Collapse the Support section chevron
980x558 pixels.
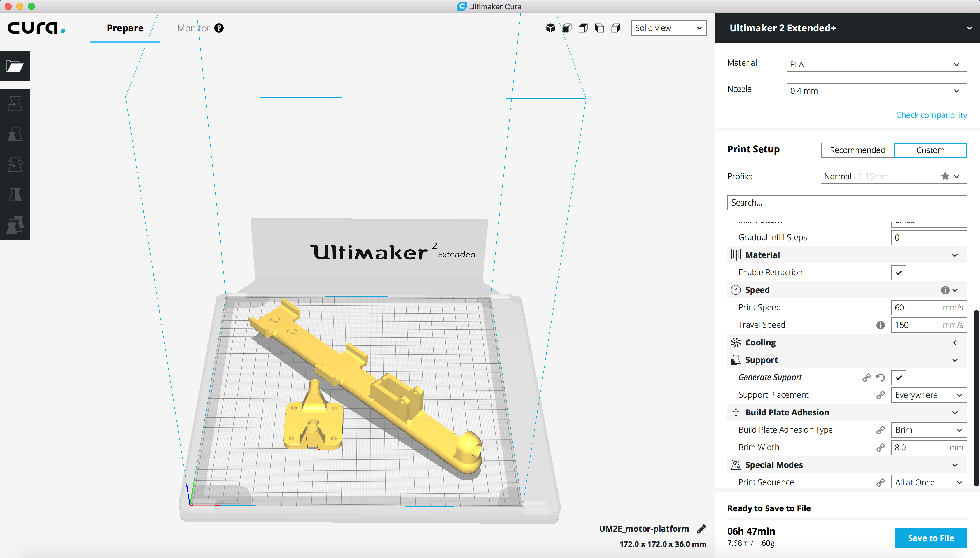(955, 360)
